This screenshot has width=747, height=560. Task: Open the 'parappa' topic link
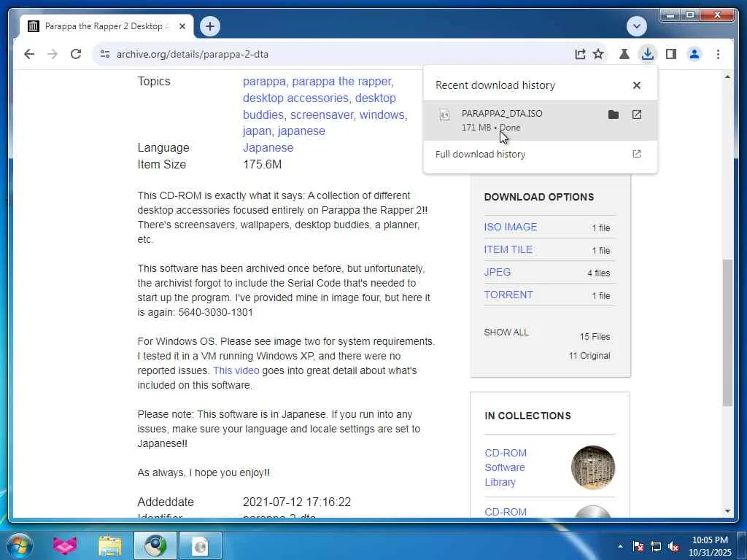coord(264,82)
